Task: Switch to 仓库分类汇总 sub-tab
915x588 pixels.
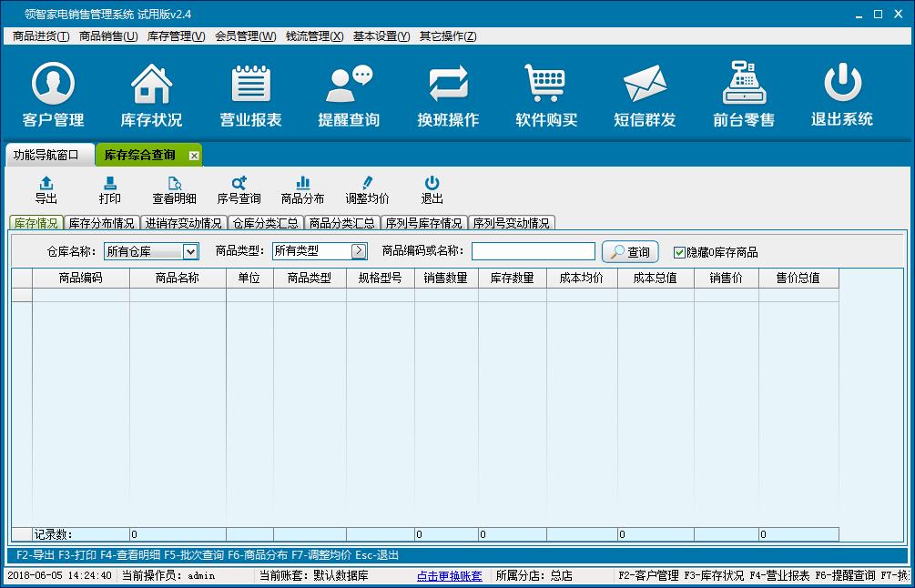Action: 266,223
